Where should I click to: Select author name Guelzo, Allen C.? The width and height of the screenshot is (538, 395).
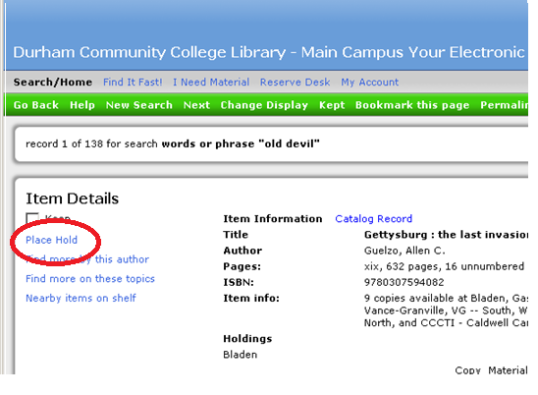tap(405, 251)
